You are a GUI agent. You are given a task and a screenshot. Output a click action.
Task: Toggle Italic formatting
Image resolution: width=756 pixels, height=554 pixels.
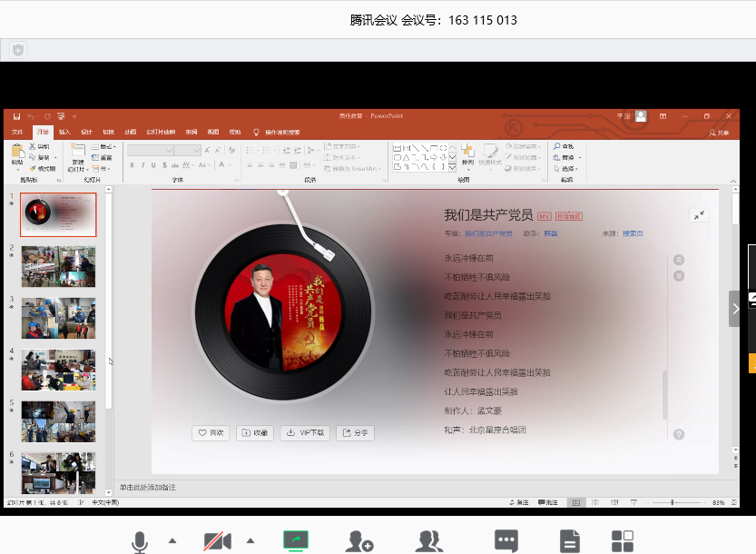(142, 165)
